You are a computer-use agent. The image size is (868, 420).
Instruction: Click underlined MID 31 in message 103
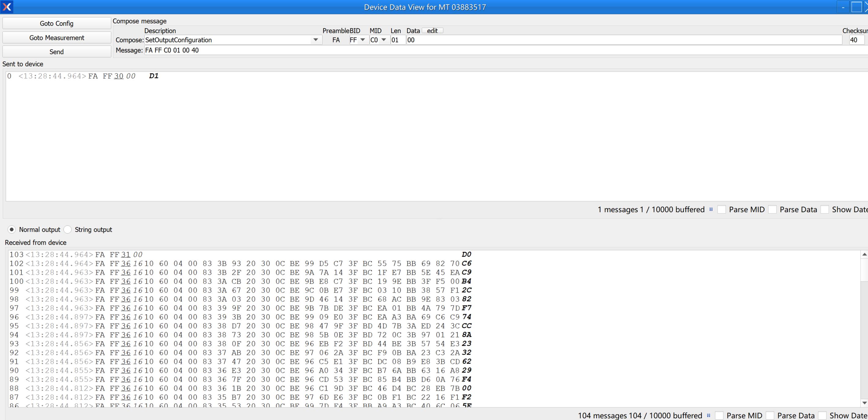pos(126,254)
